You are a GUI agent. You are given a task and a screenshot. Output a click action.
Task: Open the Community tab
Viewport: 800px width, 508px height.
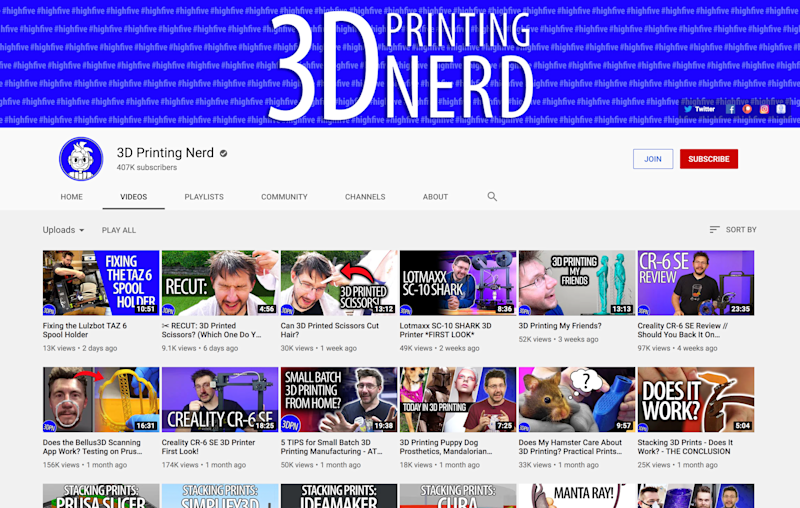click(x=284, y=197)
